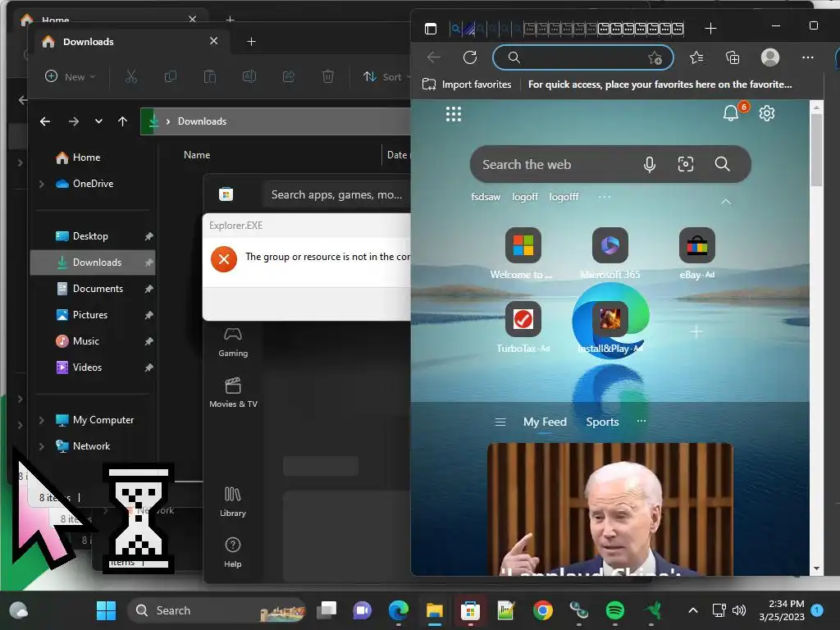Start visual search with camera icon
The image size is (840, 630).
[x=686, y=164]
